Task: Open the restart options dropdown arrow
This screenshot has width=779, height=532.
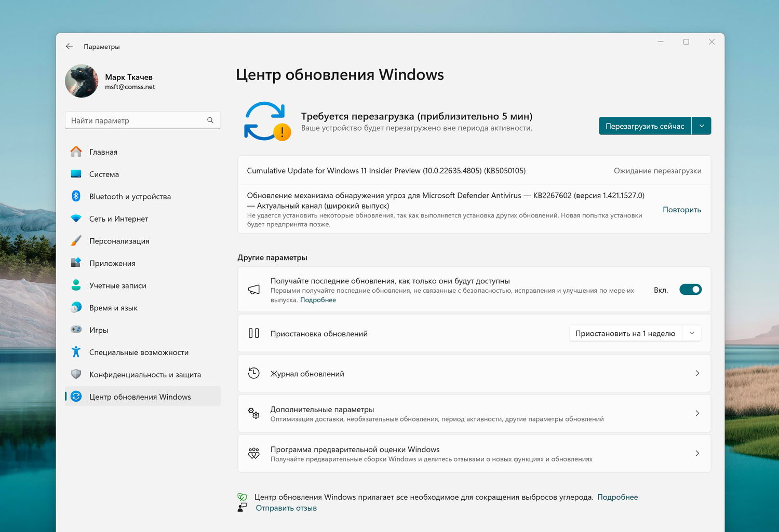Action: tap(702, 126)
